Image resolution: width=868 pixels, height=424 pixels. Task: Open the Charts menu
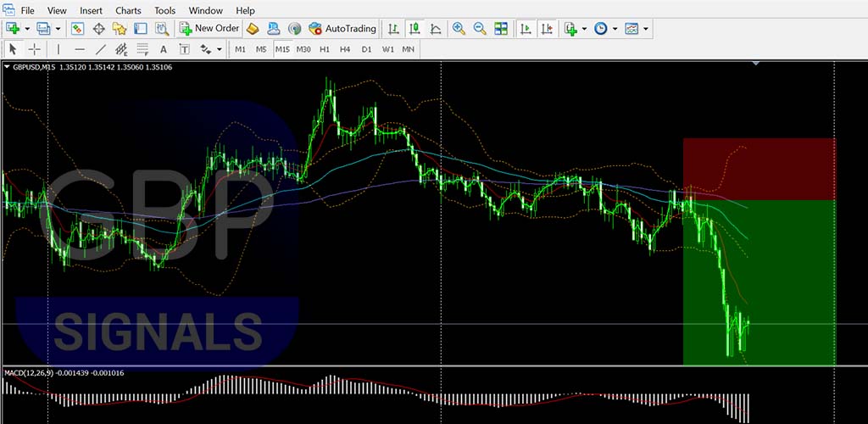pyautogui.click(x=129, y=10)
